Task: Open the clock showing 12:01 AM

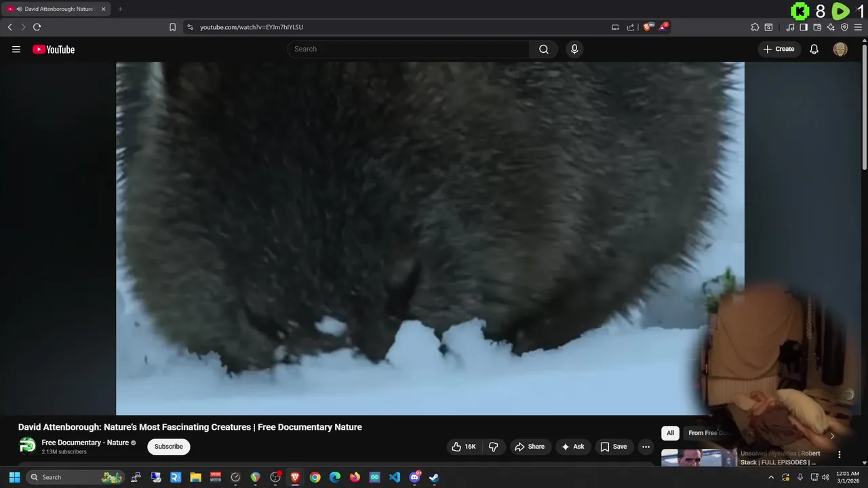Action: (x=848, y=477)
